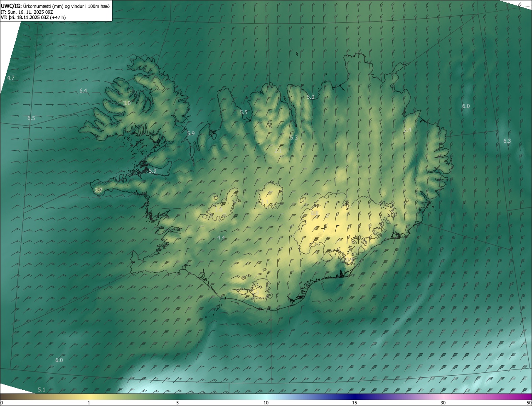The image size is (532, 406).
Task: Select the 6.0 value just above 5.1
Action: 59,360
